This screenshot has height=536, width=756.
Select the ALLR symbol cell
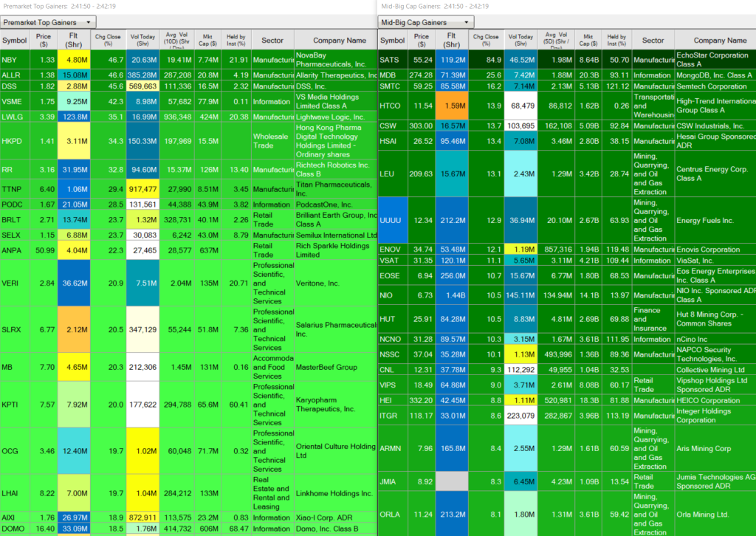(15, 75)
